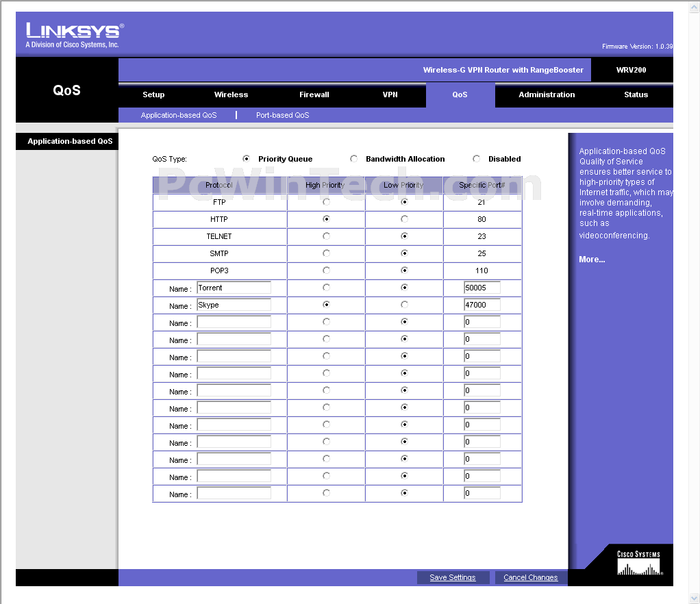The image size is (700, 604).
Task: Set TELNET to High Priority
Action: 326,236
